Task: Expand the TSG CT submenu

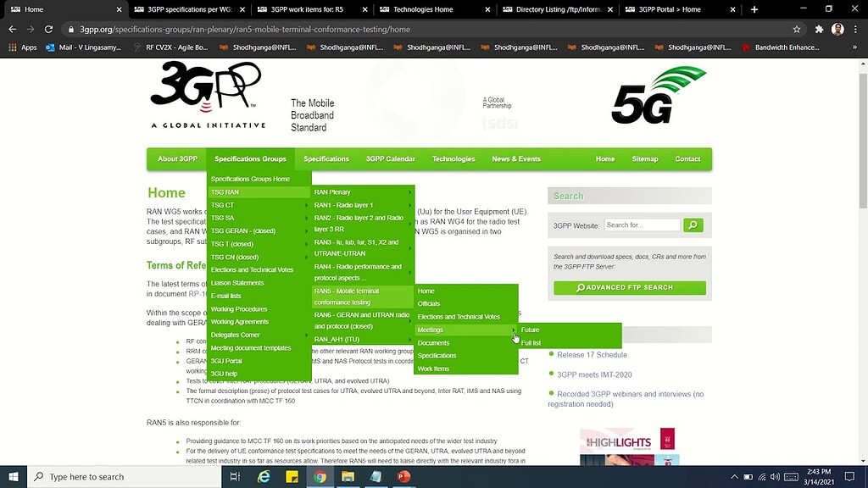Action: pos(259,205)
